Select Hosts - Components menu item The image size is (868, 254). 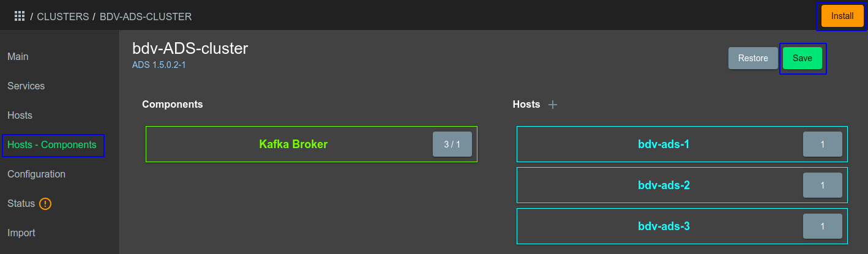tap(52, 145)
